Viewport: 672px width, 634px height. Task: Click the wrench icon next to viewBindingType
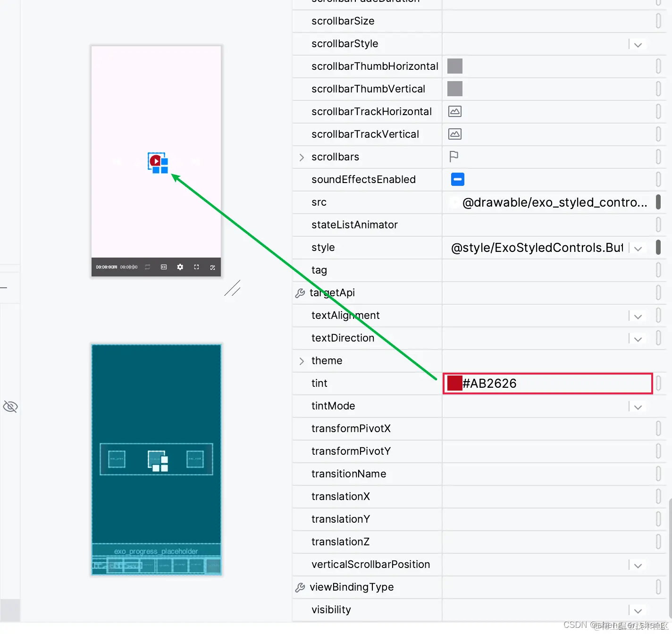click(300, 587)
